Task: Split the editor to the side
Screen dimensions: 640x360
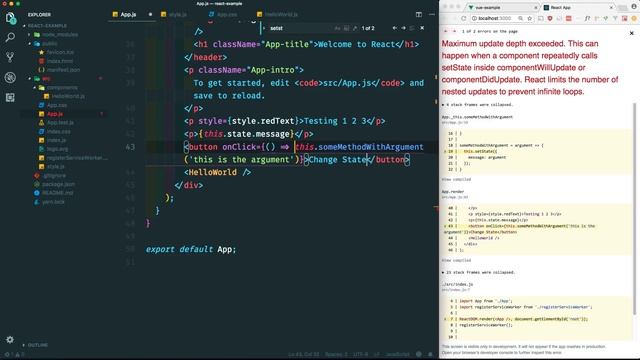Action: (419, 14)
